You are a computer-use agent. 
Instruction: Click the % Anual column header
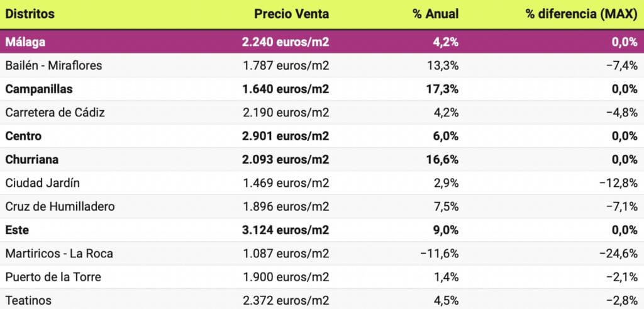(x=435, y=14)
